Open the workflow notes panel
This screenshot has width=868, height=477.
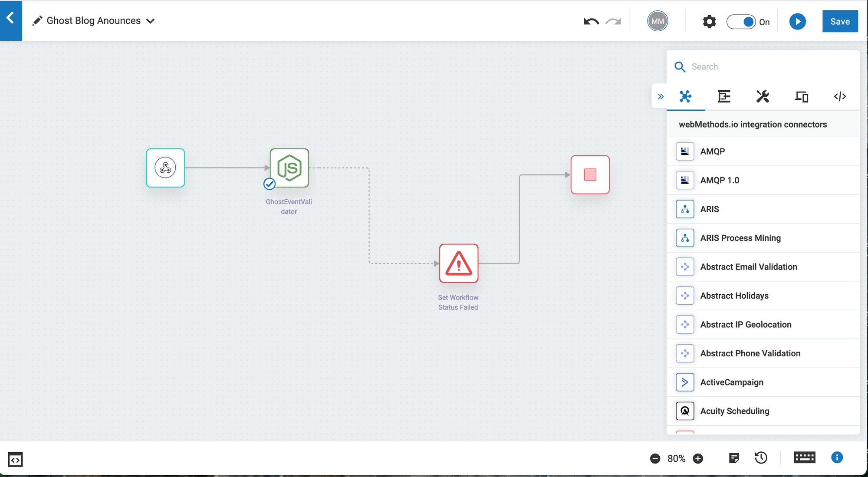(x=734, y=458)
